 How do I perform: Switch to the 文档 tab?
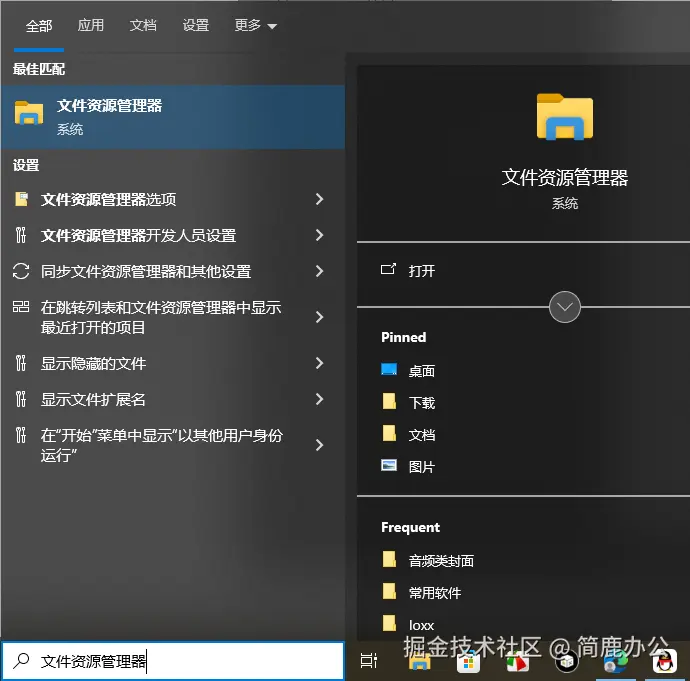click(143, 25)
